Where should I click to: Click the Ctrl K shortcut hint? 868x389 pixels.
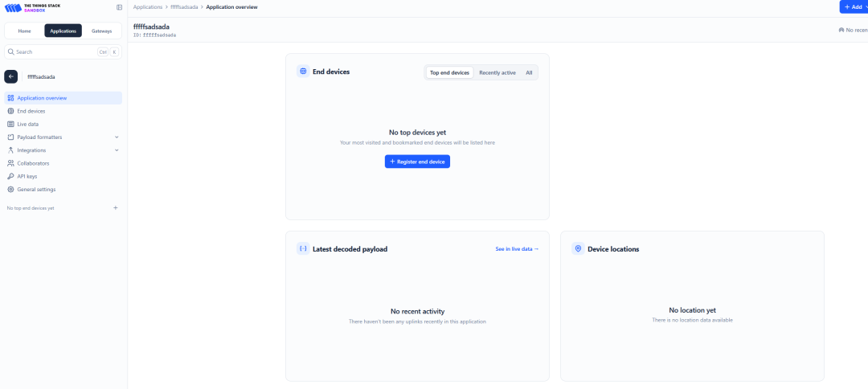[108, 51]
